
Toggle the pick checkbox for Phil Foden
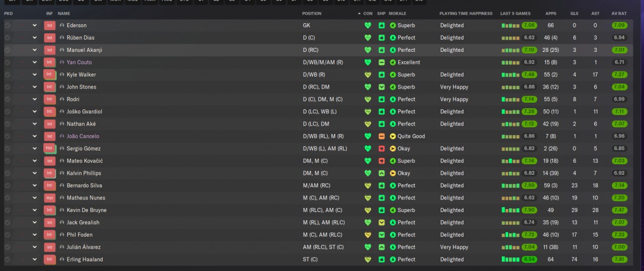[8, 235]
